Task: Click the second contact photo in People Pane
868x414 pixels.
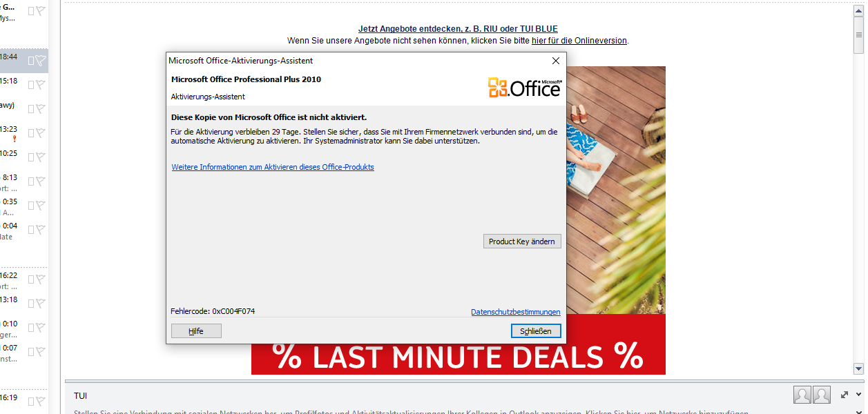Action: tap(822, 395)
